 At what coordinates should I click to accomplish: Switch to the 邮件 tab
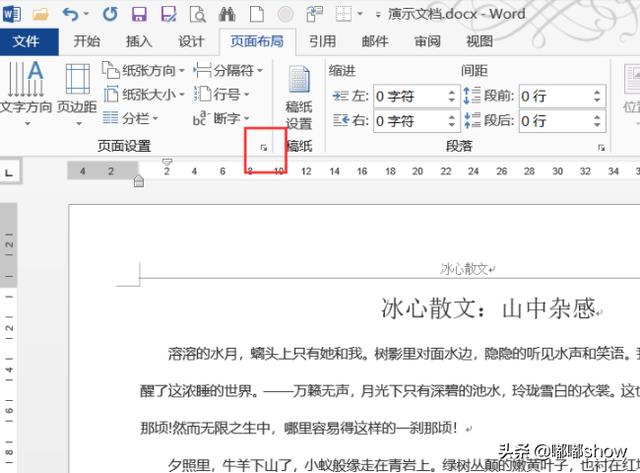pos(375,41)
